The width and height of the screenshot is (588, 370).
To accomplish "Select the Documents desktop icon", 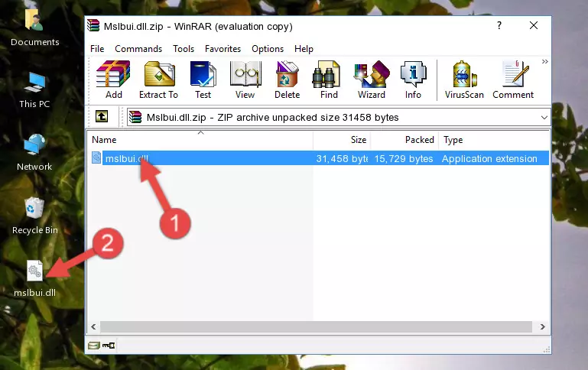I will [35, 27].
